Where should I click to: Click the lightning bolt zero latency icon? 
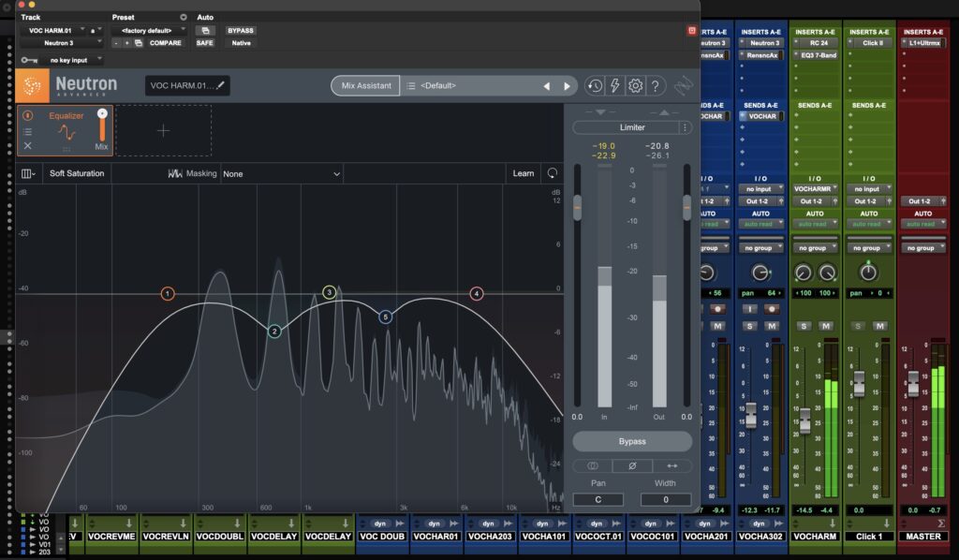[x=614, y=86]
